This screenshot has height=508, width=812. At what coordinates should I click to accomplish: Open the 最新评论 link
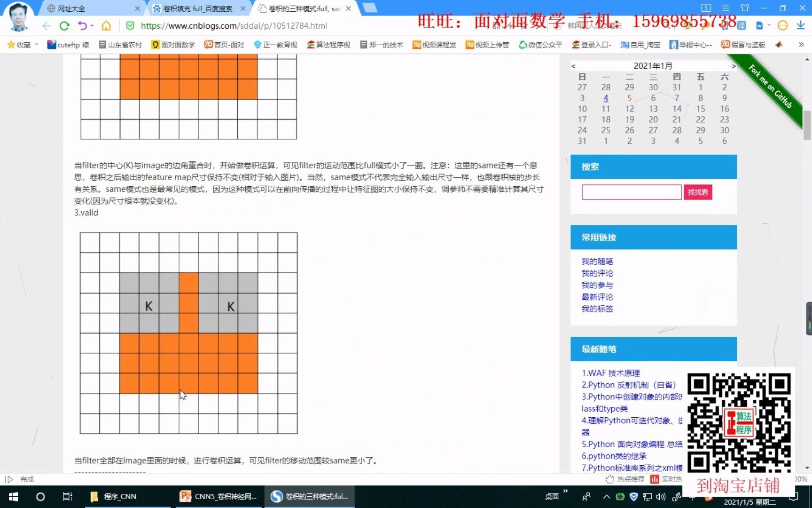pyautogui.click(x=597, y=297)
